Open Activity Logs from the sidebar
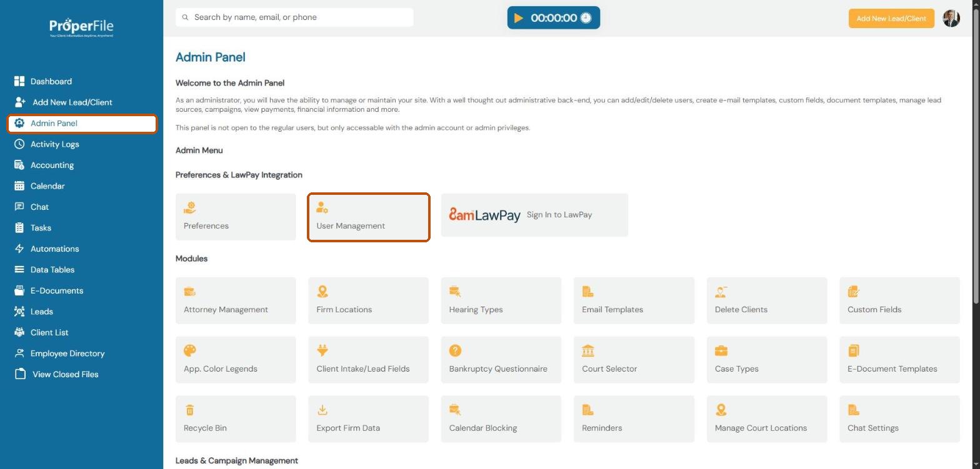 pos(82,144)
